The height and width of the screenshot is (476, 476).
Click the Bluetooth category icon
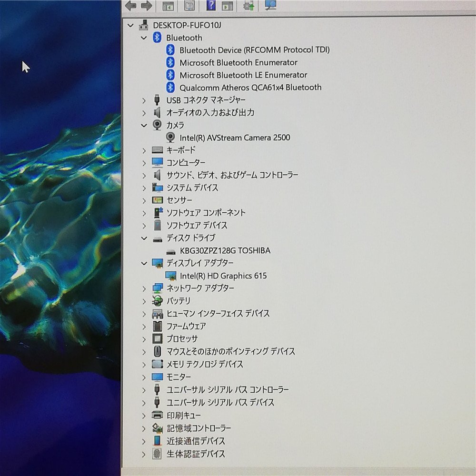pos(157,38)
